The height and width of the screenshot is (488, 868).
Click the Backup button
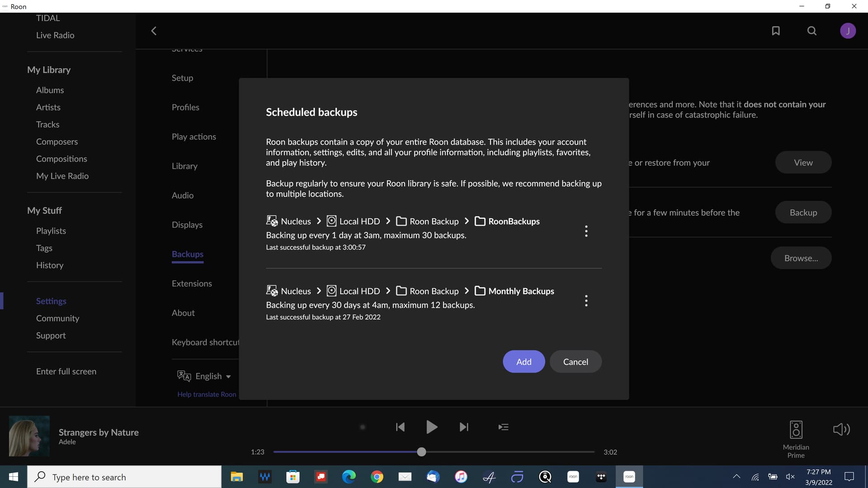tap(803, 212)
